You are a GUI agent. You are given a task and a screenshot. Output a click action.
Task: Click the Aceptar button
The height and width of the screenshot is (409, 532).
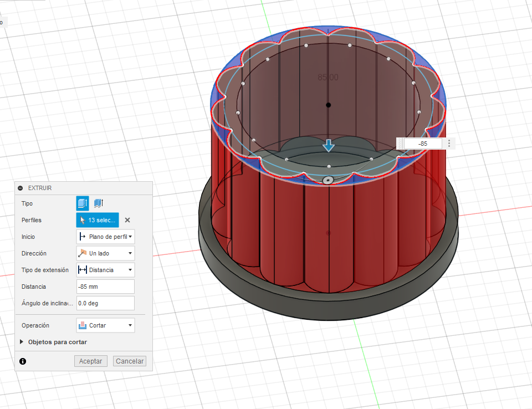(x=90, y=361)
